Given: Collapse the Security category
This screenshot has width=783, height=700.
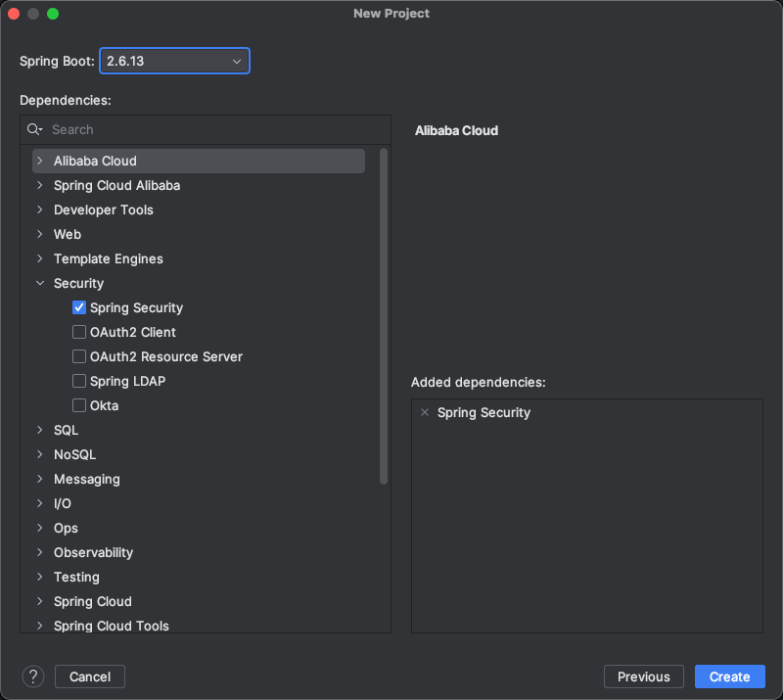Looking at the screenshot, I should pyautogui.click(x=40, y=283).
